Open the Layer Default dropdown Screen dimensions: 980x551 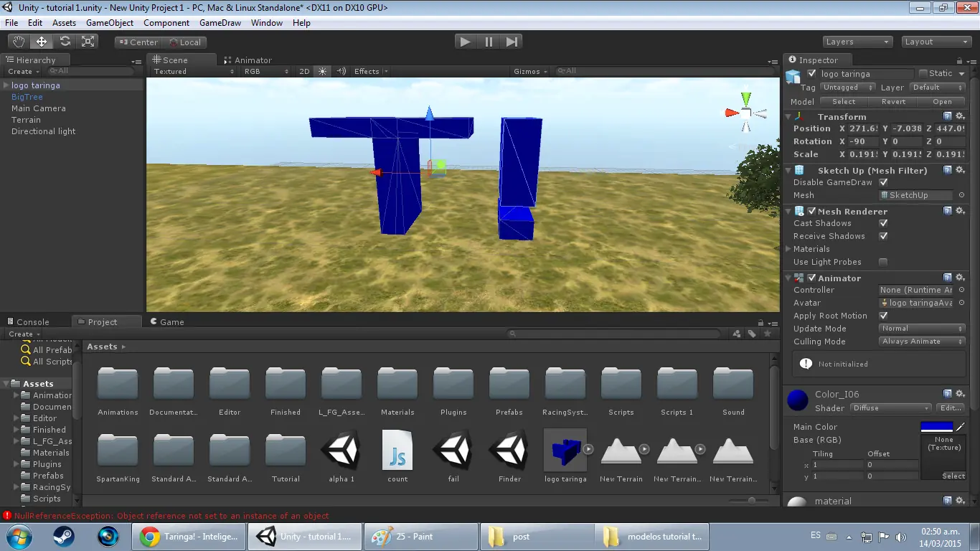pyautogui.click(x=937, y=88)
